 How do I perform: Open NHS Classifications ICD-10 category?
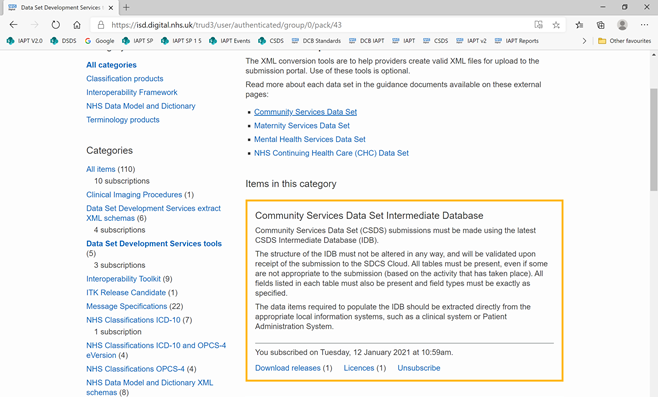point(133,320)
